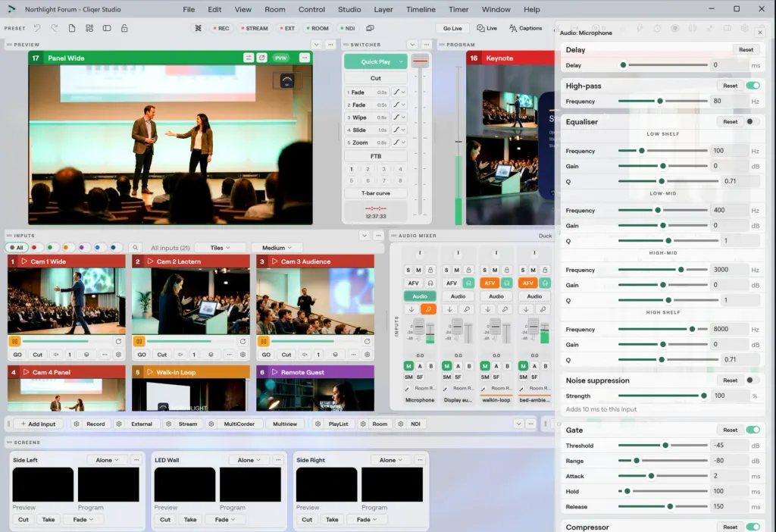Open the Layer menu
Screen dimensions: 776x532
(383, 9)
